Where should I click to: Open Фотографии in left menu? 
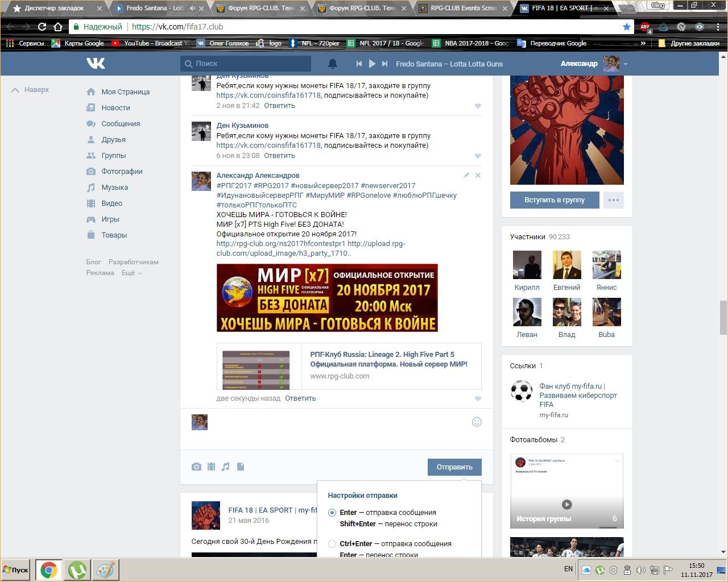click(x=122, y=171)
